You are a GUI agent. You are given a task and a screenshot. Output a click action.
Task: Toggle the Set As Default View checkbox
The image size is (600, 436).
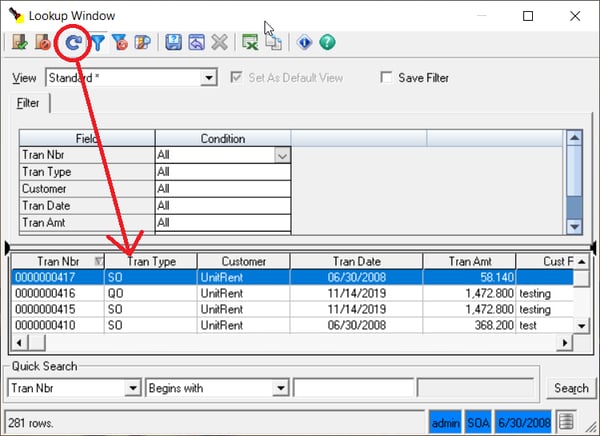coord(236,78)
